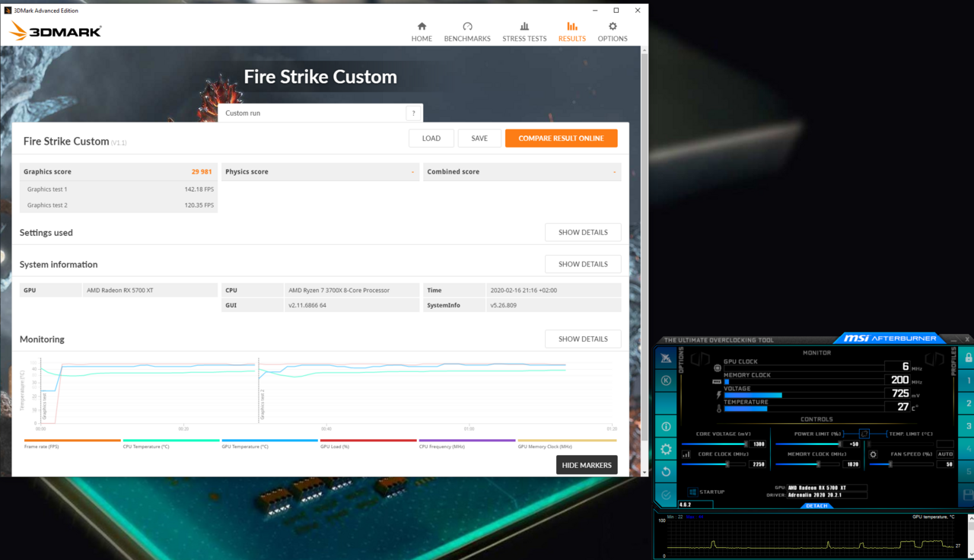Select Afterburner profile 3
974x560 pixels.
pos(969,426)
